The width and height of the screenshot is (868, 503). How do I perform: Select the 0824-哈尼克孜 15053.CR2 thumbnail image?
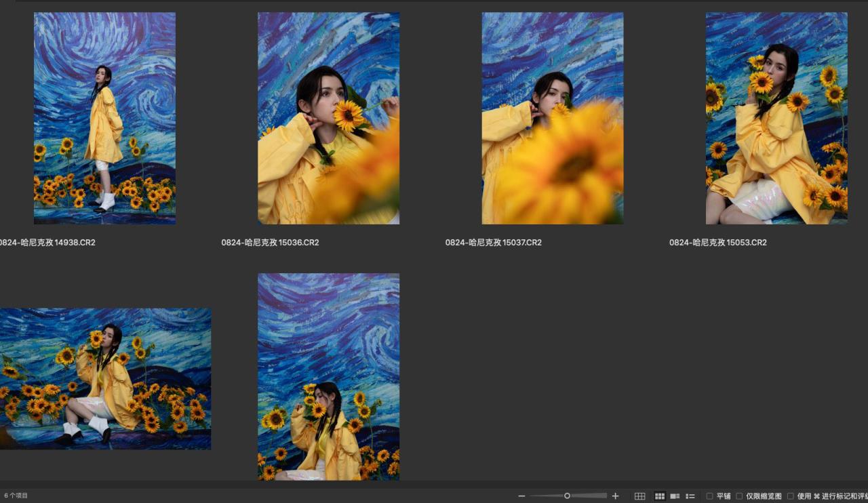(x=776, y=118)
